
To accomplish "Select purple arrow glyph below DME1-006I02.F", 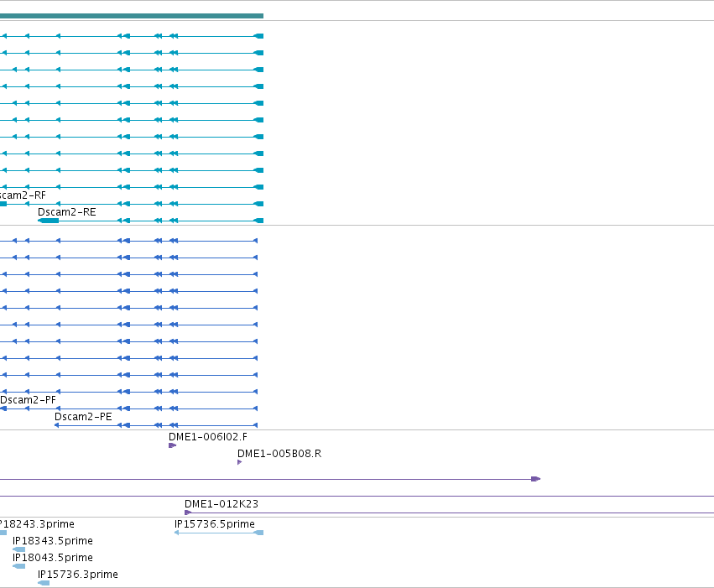I will (x=172, y=445).
